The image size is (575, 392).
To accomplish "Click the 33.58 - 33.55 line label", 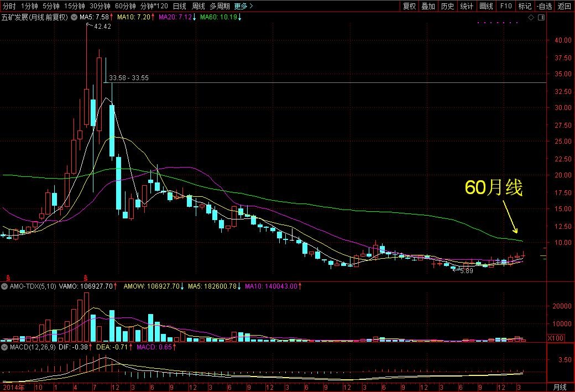I will (129, 78).
